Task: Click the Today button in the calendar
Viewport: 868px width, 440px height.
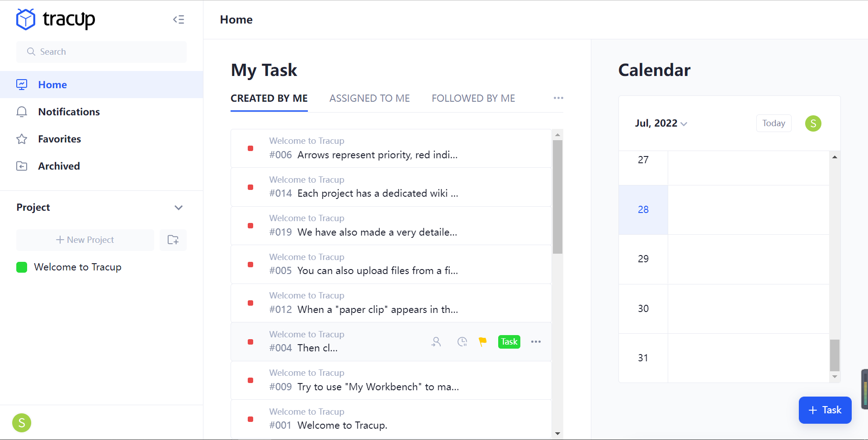Action: [x=774, y=123]
